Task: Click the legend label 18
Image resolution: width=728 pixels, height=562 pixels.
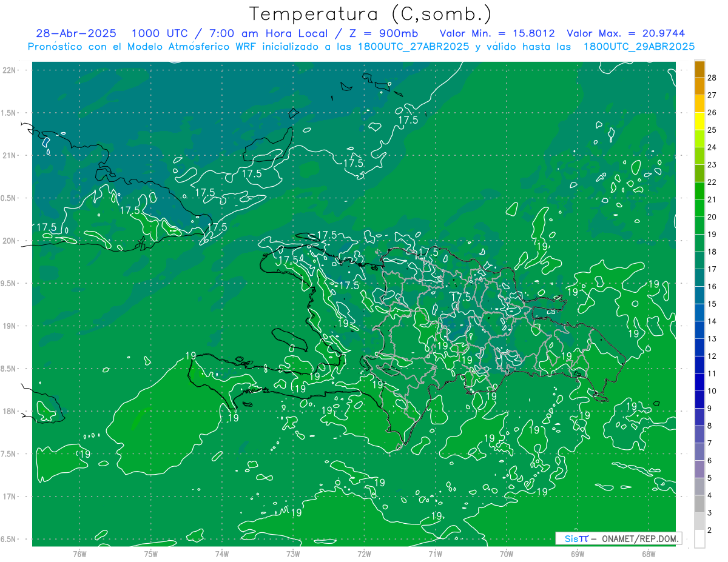Action: click(x=712, y=252)
